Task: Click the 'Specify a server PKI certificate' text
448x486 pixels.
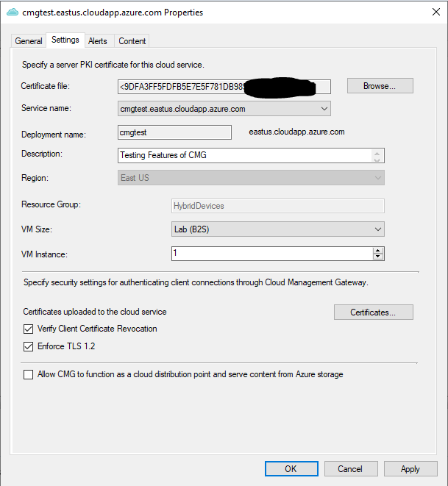Action: click(x=113, y=65)
